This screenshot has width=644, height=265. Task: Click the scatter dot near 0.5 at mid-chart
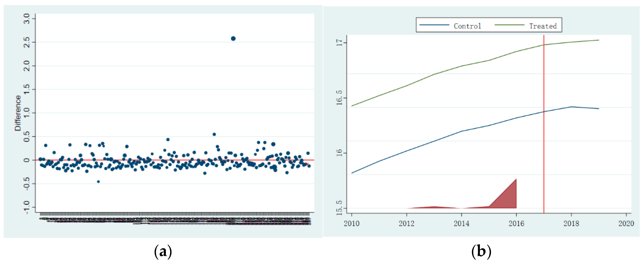[x=214, y=134]
